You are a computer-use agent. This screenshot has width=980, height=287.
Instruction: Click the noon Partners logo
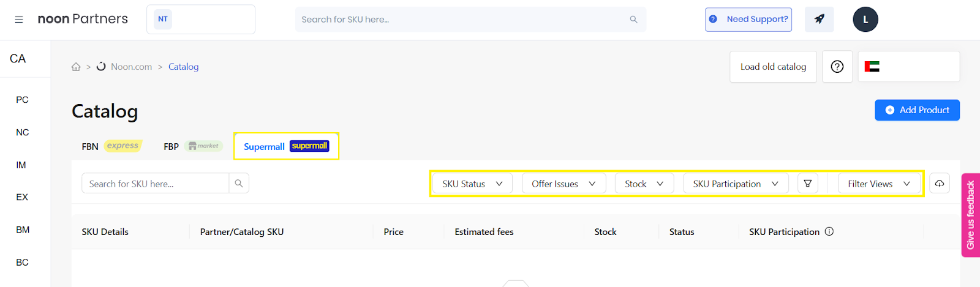(x=83, y=19)
